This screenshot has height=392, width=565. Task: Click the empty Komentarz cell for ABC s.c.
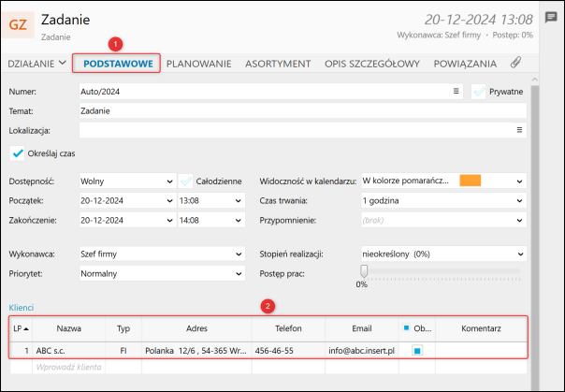pos(481,351)
